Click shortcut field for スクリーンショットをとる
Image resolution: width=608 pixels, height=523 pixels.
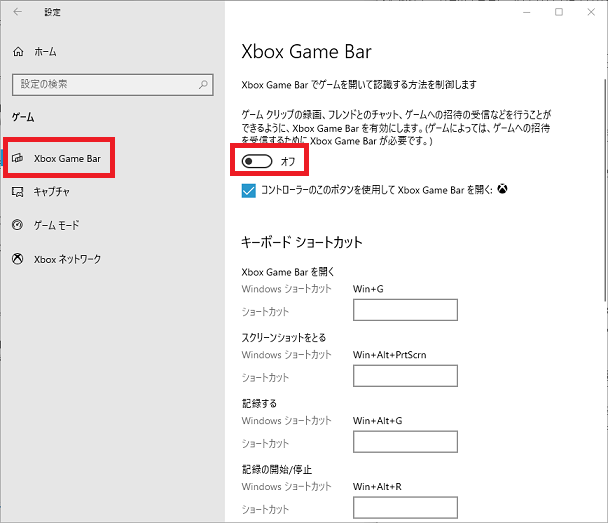[405, 376]
